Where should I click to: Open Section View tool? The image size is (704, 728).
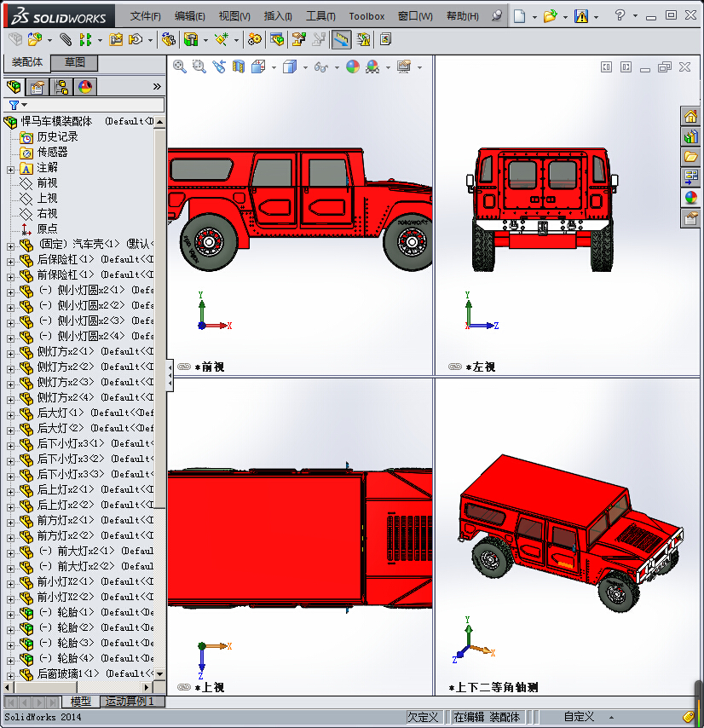239,66
